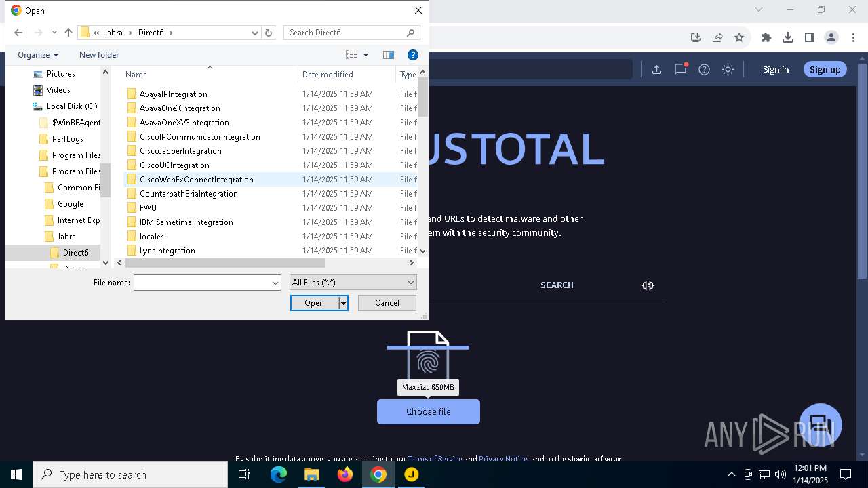Open the file type filter dropdown
868x488 pixels.
[x=353, y=283]
